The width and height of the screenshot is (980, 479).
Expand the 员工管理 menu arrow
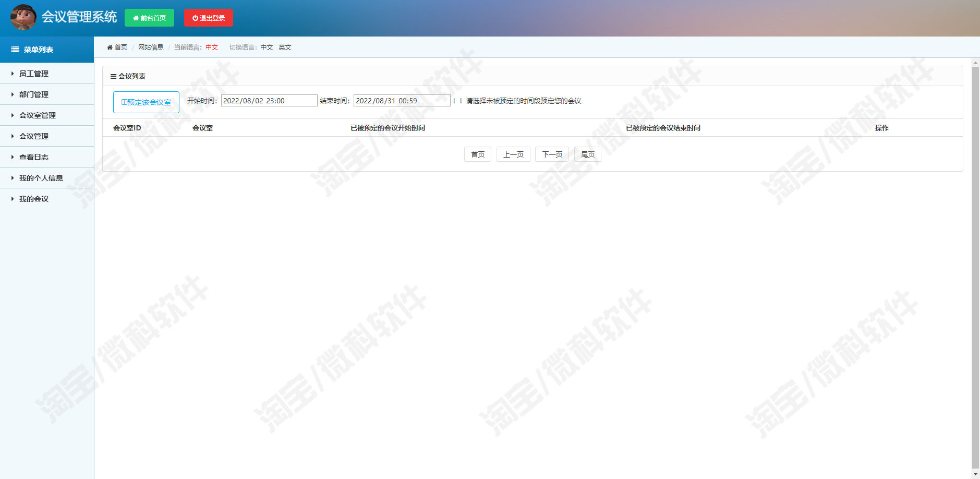(x=13, y=74)
